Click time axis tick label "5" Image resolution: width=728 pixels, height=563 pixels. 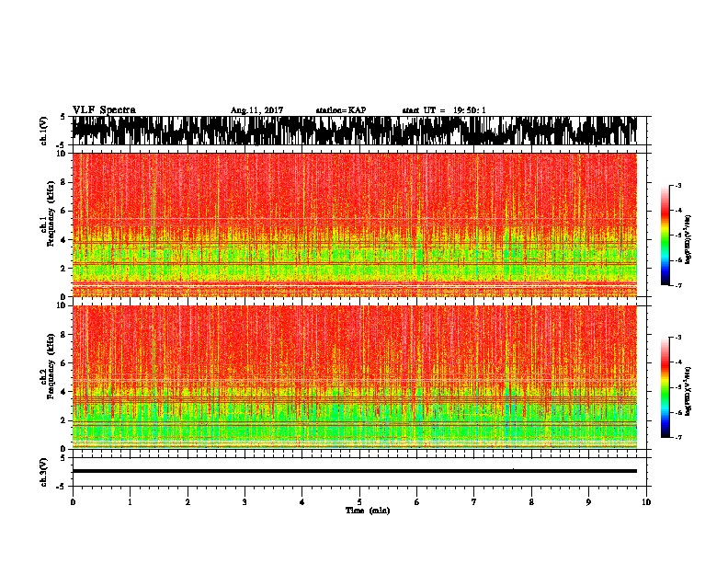click(x=359, y=502)
